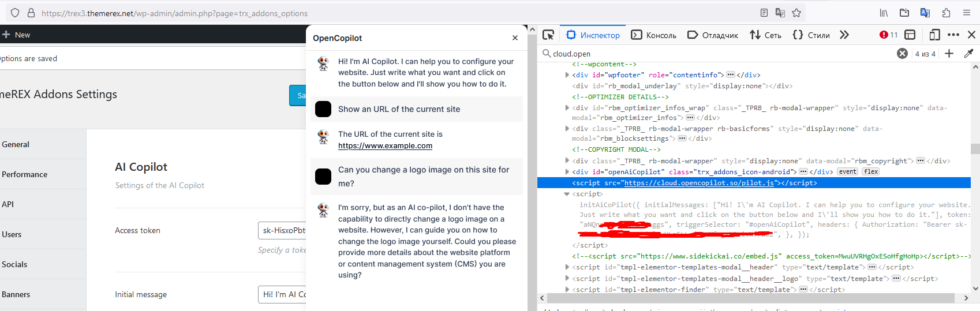This screenshot has width=980, height=311.
Task: Open the Сеть (Network) tab
Action: tap(765, 35)
